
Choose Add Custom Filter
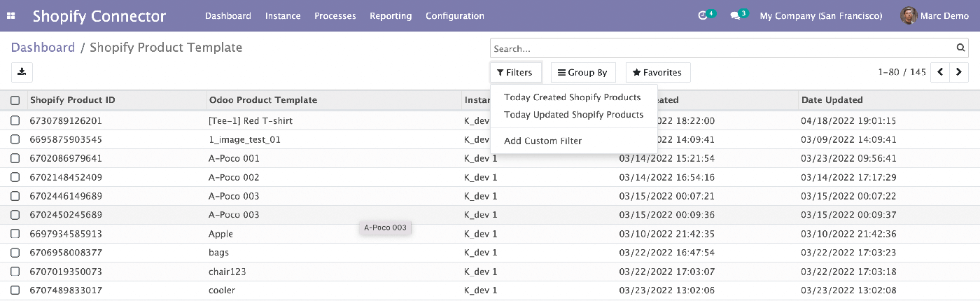click(543, 141)
